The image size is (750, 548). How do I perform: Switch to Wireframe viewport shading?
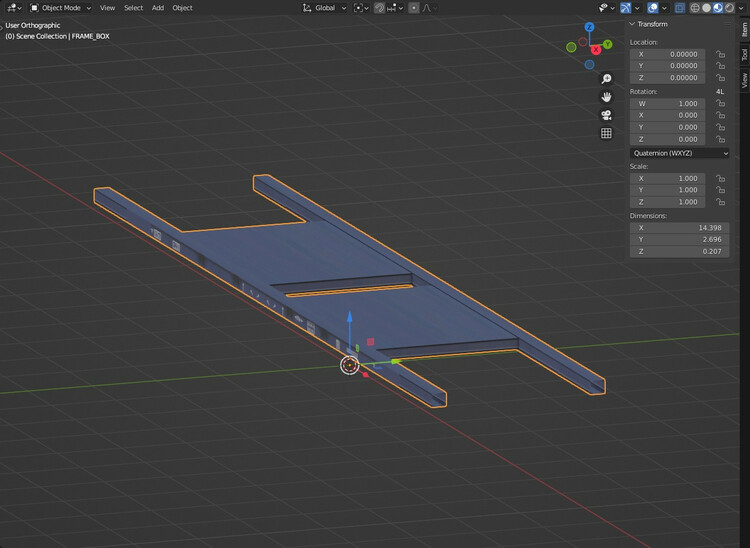(695, 8)
